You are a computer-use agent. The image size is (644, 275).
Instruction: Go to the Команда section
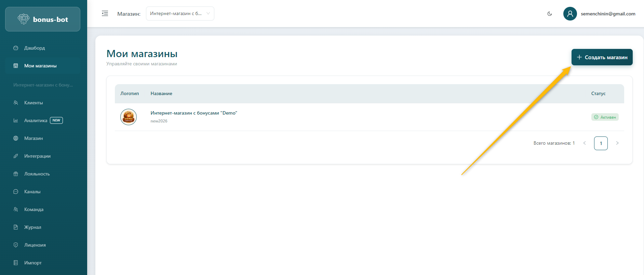[x=34, y=209]
